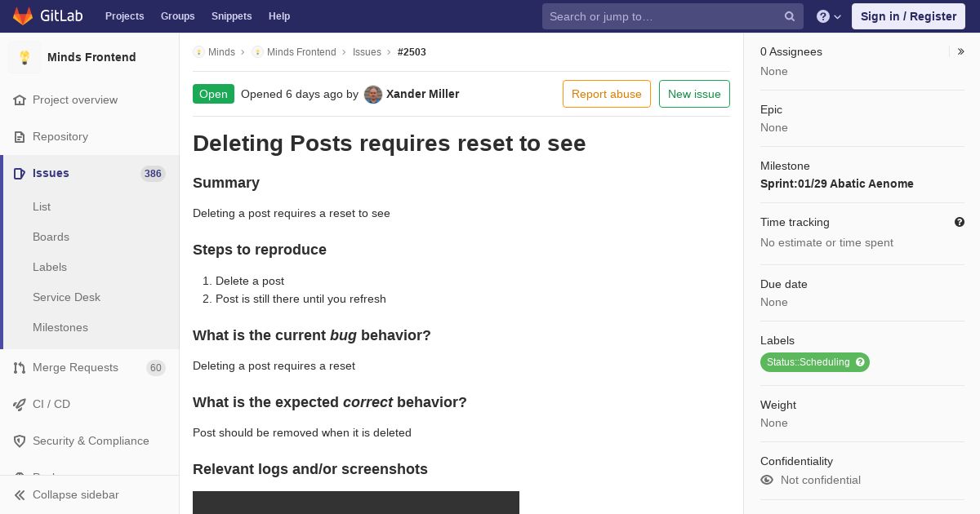Open the Help menu item in navbar

tap(279, 16)
